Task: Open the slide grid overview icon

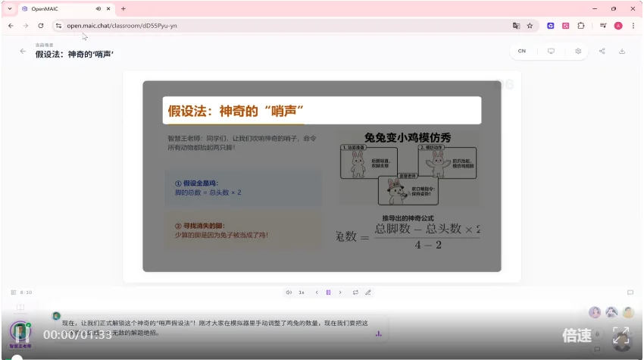Action: [14, 293]
